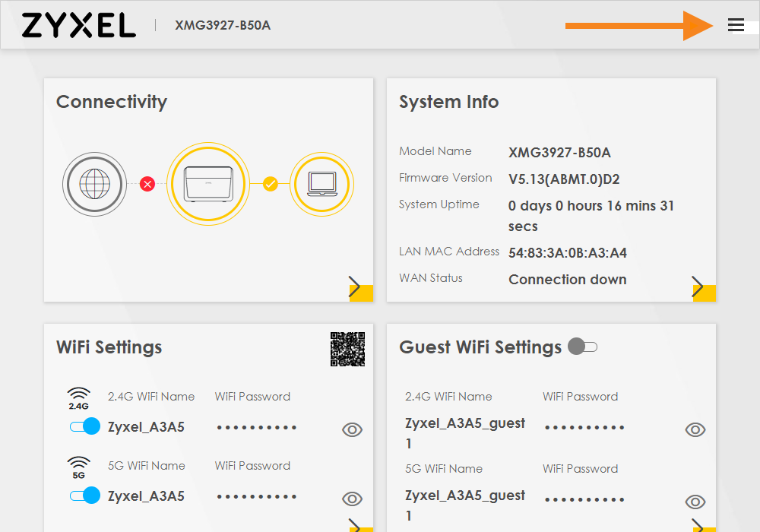Click the ZYXEL logo in the header
Image resolution: width=760 pixels, height=532 pixels.
[78, 24]
